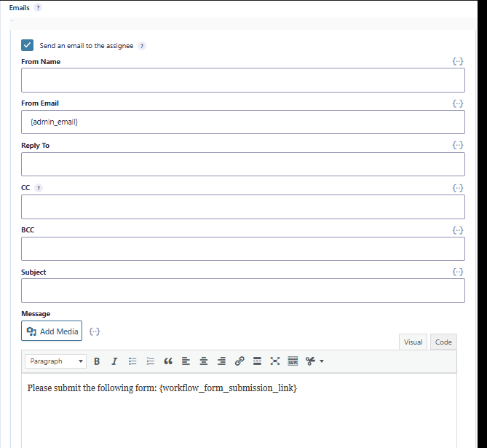Open merge tag selector for From Name
487x448 pixels.
coord(458,61)
